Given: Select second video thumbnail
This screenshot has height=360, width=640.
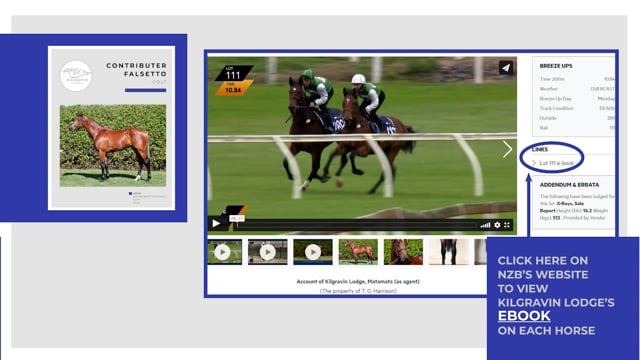Looking at the screenshot, I should (267, 252).
